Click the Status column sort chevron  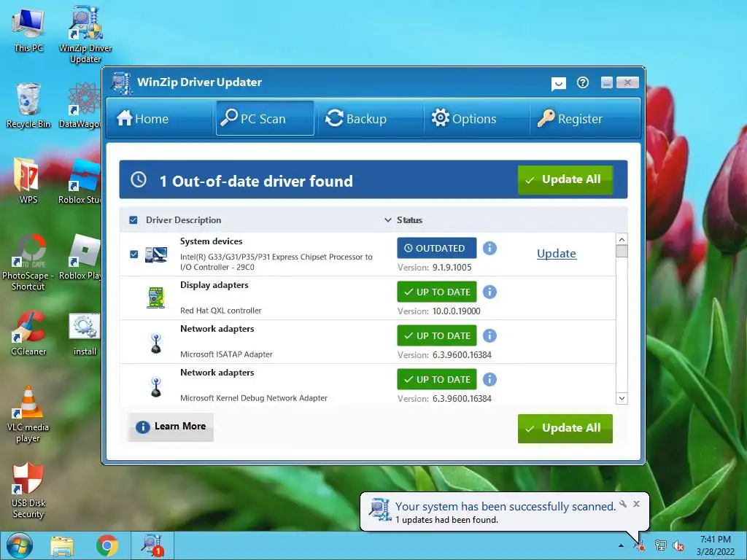[x=388, y=220]
